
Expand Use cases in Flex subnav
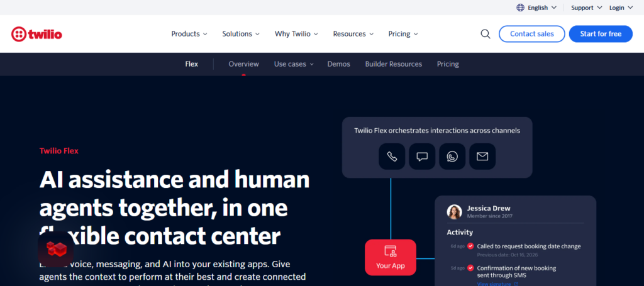tap(294, 64)
